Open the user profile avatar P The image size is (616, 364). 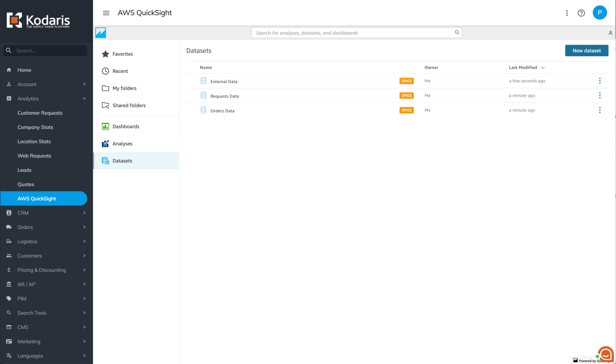[x=600, y=13]
